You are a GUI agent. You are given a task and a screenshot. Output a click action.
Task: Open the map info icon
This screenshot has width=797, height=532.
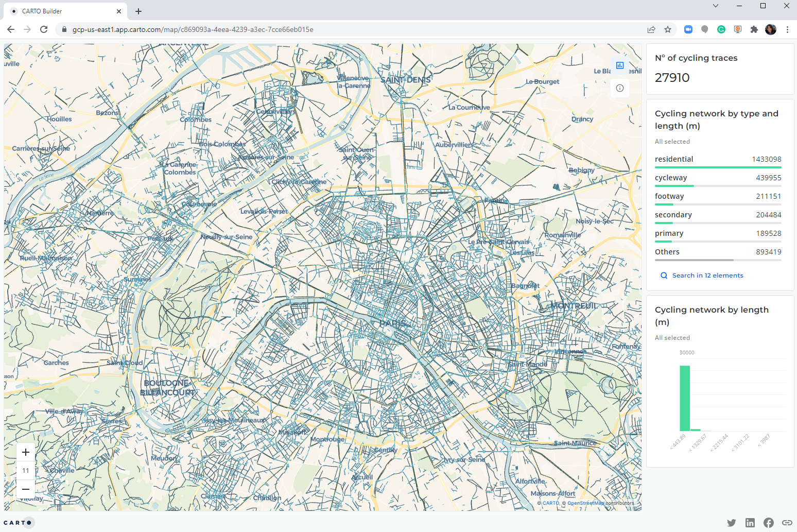click(620, 88)
